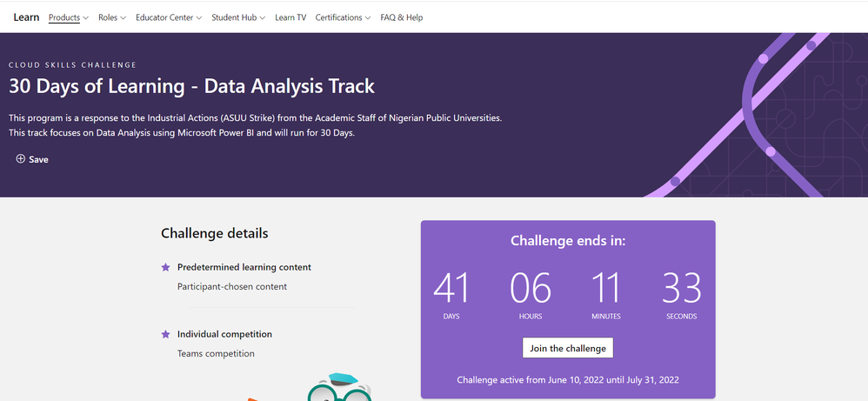868x401 pixels.
Task: Go to Learn TV
Action: pos(290,17)
